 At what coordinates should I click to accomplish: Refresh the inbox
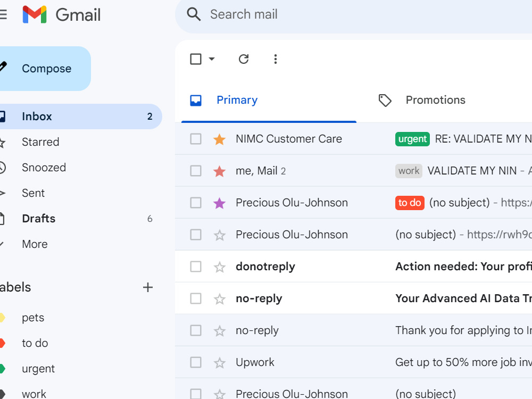point(244,59)
